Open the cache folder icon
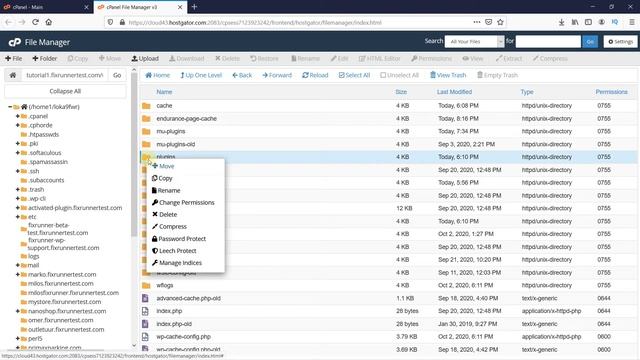 [x=146, y=106]
